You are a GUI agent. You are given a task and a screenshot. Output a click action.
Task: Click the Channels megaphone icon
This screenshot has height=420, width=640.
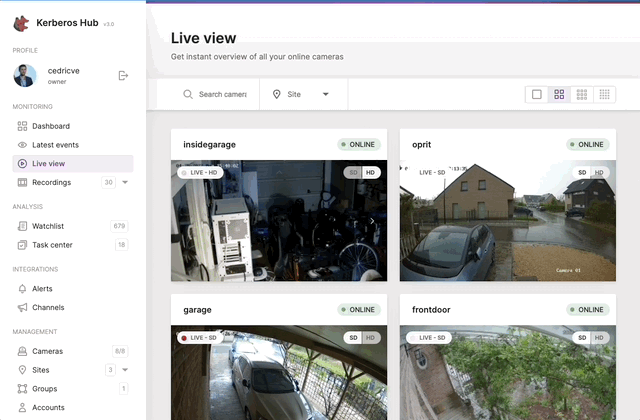[22, 307]
